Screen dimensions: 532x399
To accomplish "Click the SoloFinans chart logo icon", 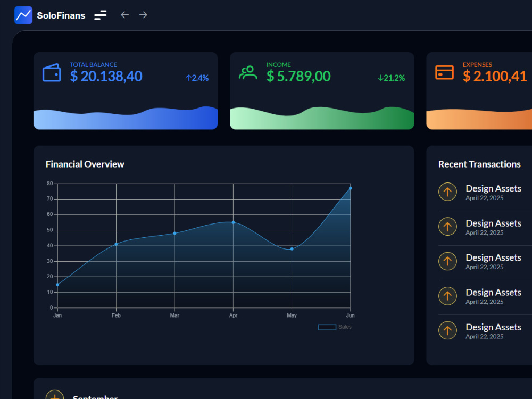I will (23, 15).
